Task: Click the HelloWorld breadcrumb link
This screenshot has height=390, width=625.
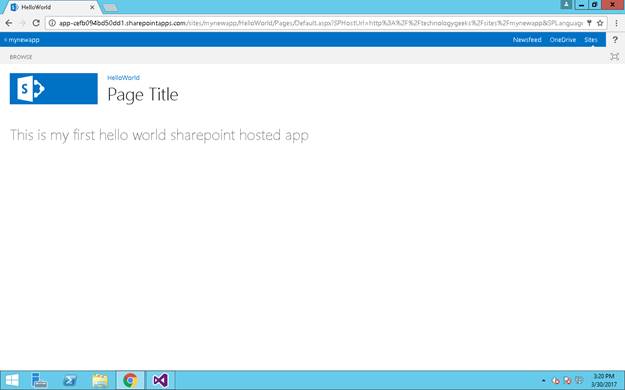Action: pos(123,77)
